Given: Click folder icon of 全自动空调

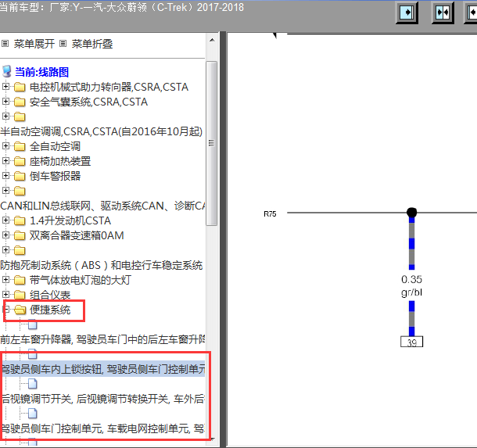Looking at the screenshot, I should [x=20, y=146].
